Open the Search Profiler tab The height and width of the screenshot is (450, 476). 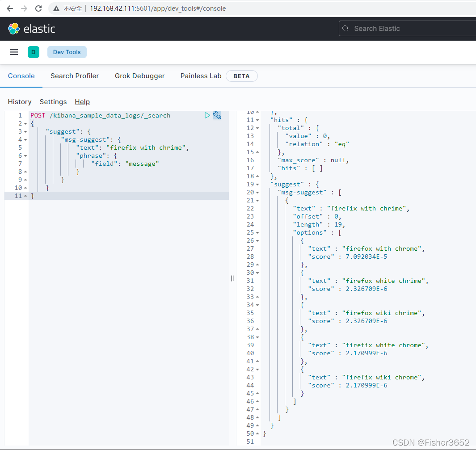(x=75, y=76)
